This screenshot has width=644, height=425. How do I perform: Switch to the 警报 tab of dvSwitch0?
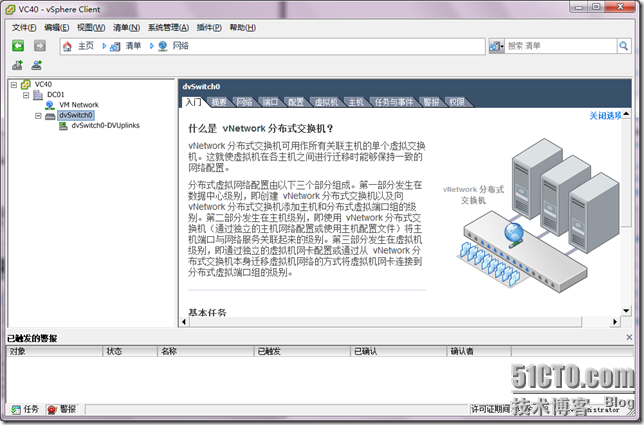click(431, 102)
